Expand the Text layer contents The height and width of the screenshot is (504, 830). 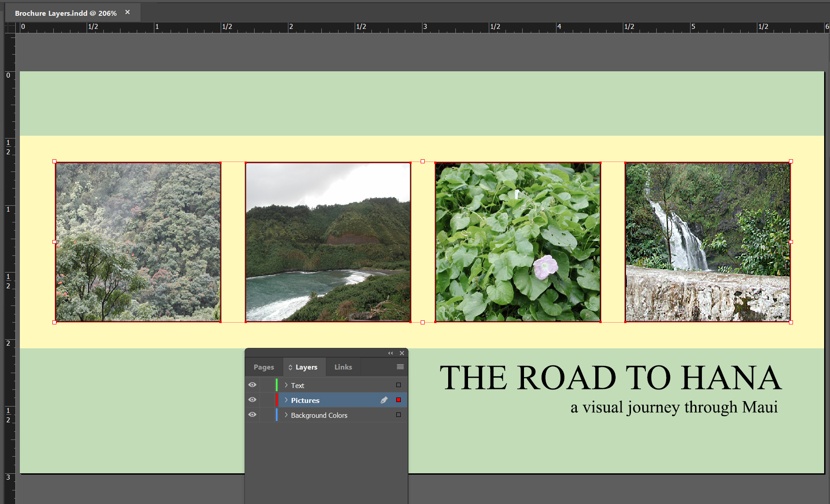pos(286,385)
